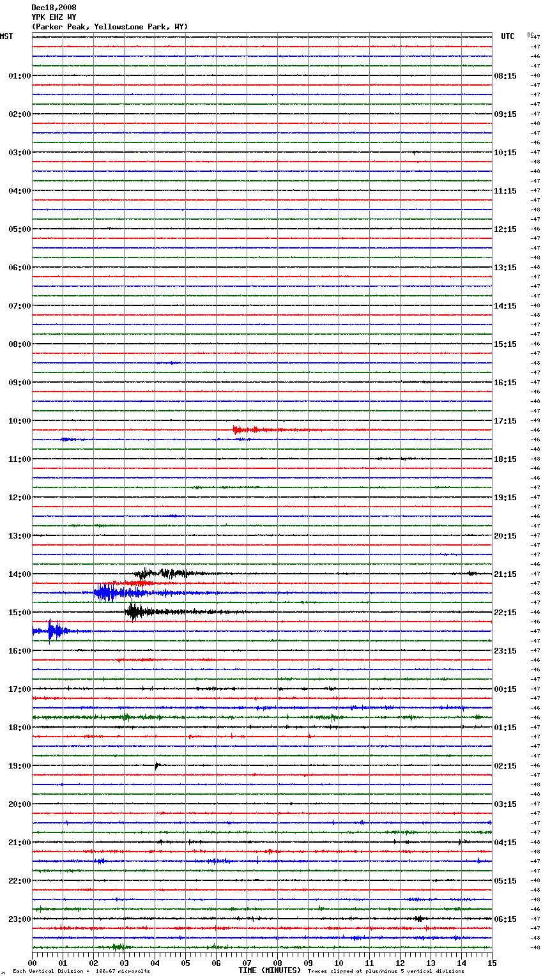Click the 00:15 UTC time label
This screenshot has width=543, height=980.
click(x=505, y=689)
